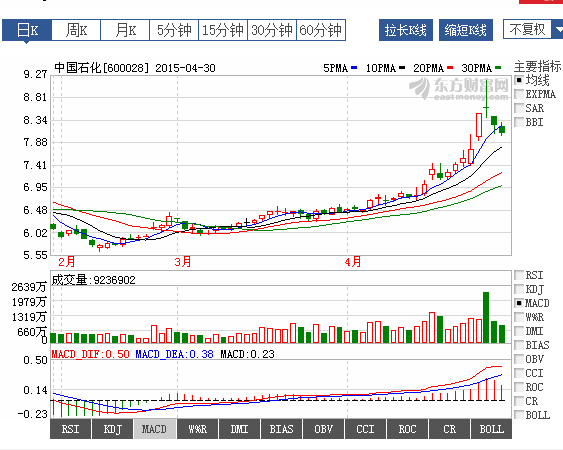This screenshot has height=450, width=563.
Task: Click the 3月 date axis label
Action: (183, 262)
